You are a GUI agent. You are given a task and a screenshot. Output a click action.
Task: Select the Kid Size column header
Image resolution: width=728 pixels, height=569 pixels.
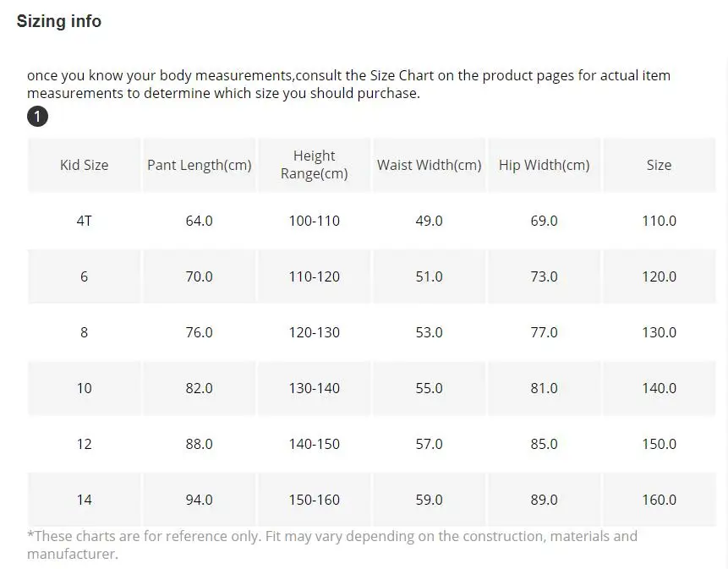84,166
